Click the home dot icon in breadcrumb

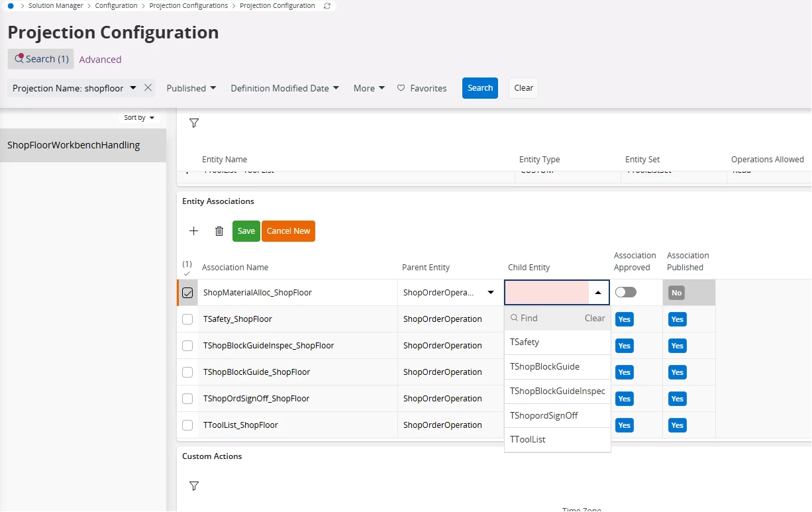(11, 5)
